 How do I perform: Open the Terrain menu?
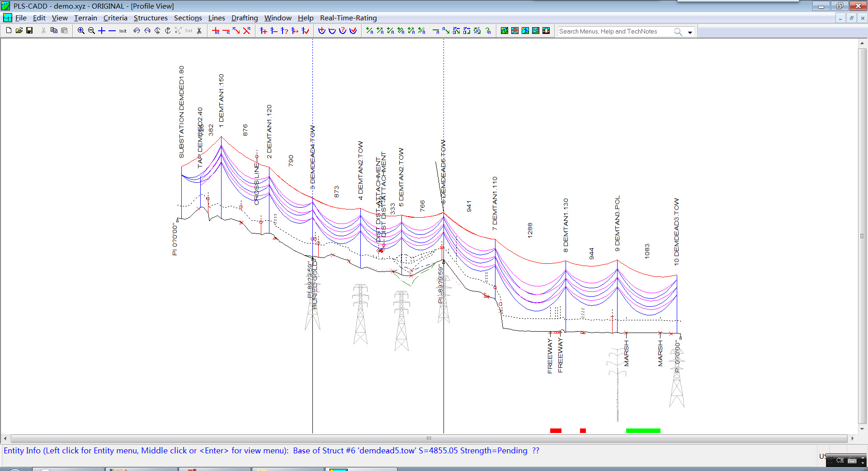tap(85, 18)
